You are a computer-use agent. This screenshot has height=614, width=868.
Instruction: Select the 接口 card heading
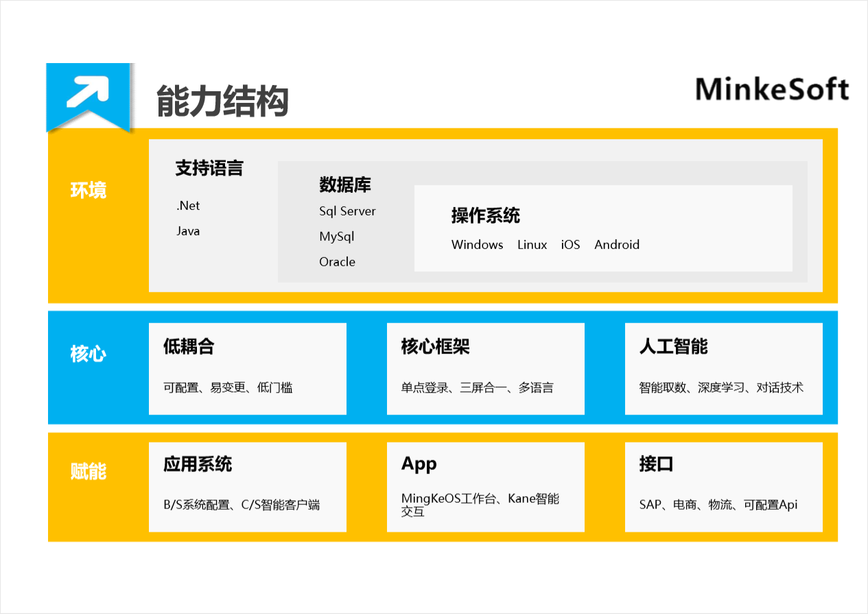point(657,464)
